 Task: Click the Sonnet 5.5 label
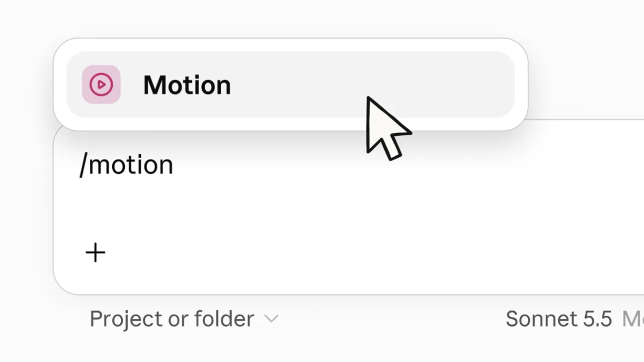click(x=558, y=319)
